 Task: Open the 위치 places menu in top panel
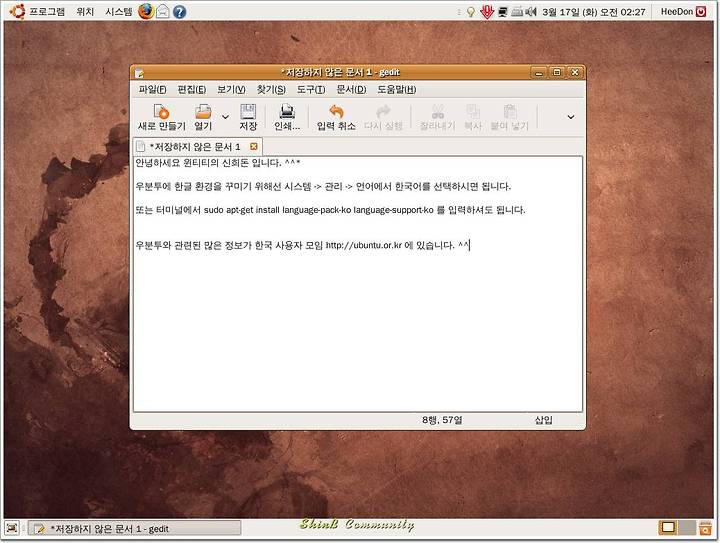coord(85,11)
